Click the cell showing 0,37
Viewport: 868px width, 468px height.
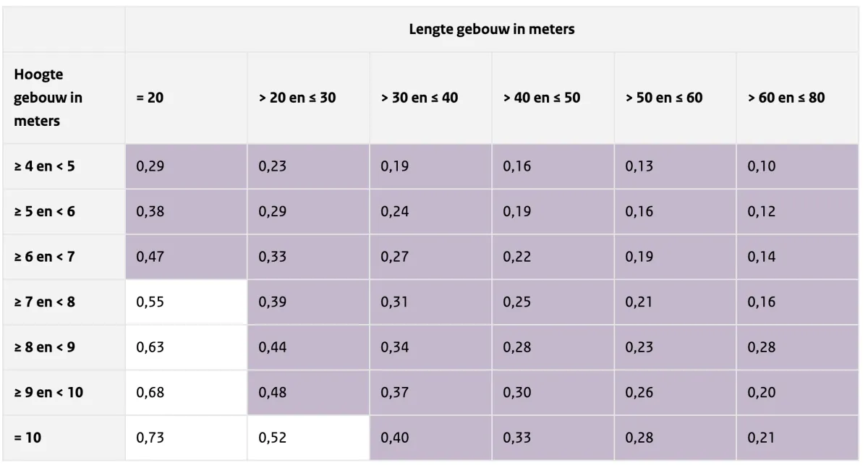point(395,392)
